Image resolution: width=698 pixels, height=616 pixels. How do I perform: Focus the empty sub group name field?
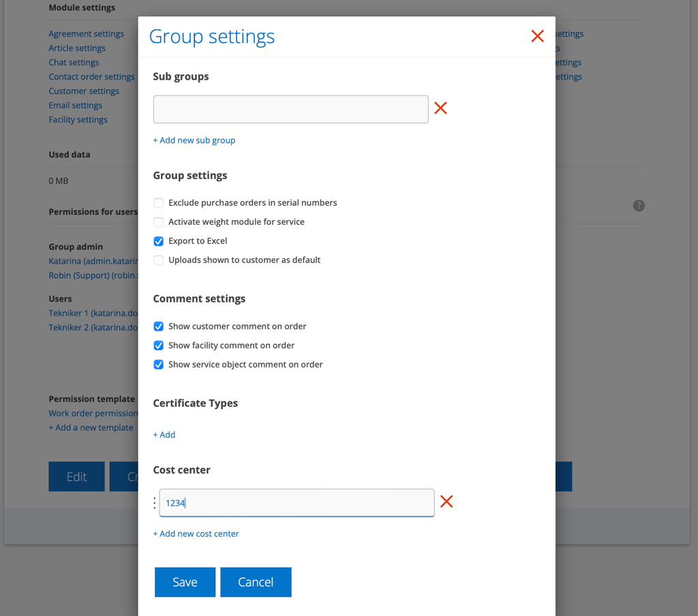290,109
